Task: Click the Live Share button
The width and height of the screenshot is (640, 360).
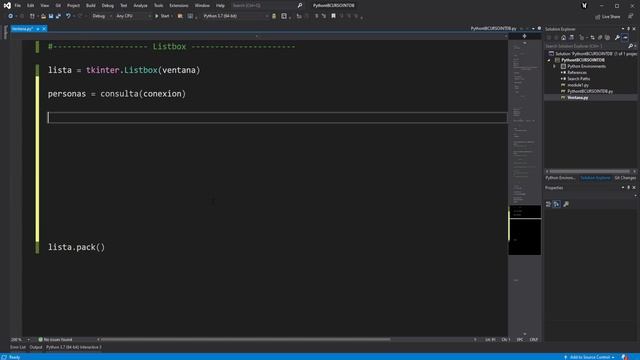Action: point(608,17)
